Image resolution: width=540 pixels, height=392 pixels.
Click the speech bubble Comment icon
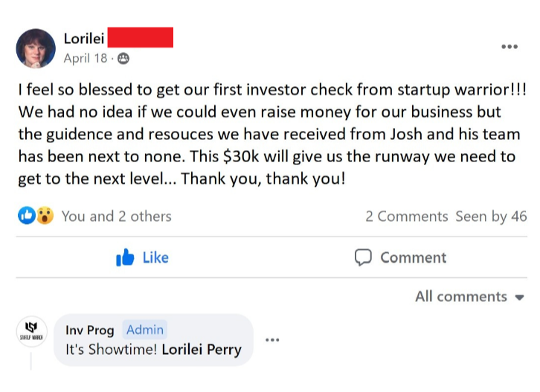click(x=363, y=257)
